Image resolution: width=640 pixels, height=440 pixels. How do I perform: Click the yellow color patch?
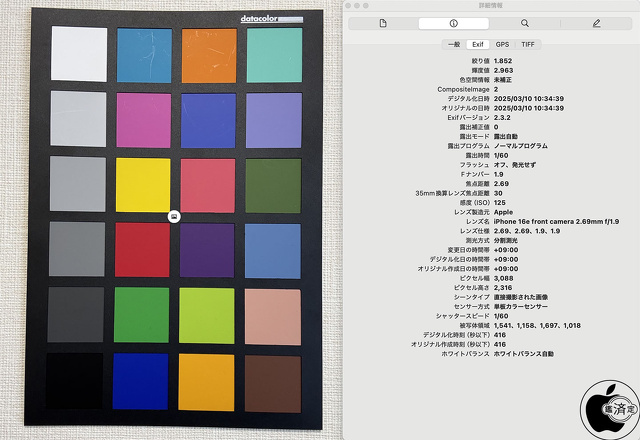pyautogui.click(x=143, y=184)
